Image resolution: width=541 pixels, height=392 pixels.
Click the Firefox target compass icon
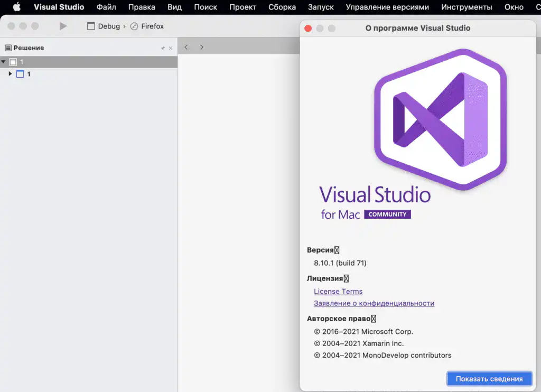(x=134, y=26)
